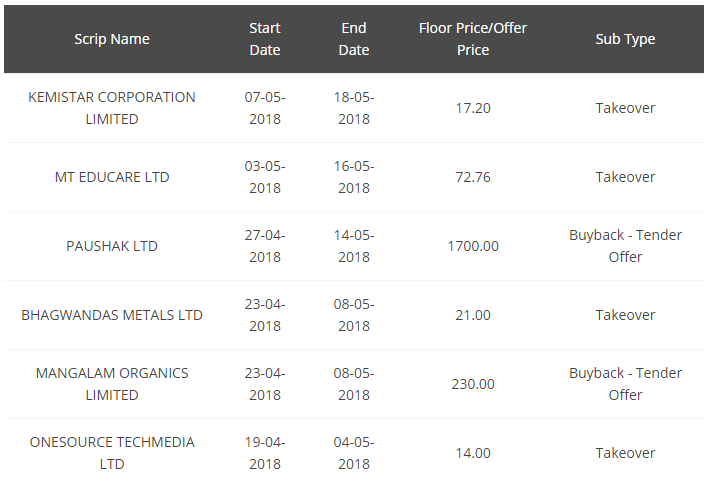The width and height of the screenshot is (710, 485).
Task: Click the 17.20 floor price cell
Action: (x=473, y=108)
